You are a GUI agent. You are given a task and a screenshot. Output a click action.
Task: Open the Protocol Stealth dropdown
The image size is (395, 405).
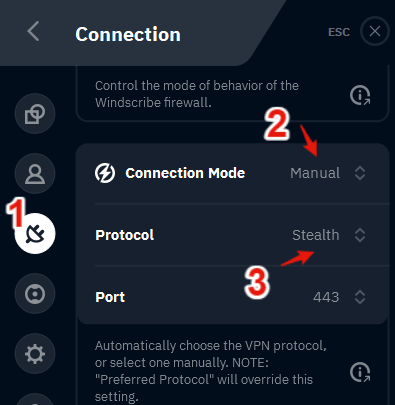click(329, 235)
